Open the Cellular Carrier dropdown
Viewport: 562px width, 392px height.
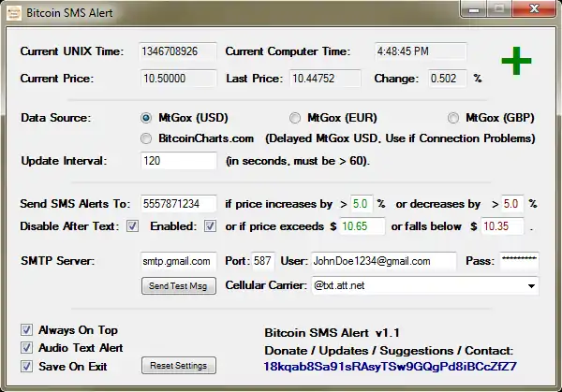(x=531, y=285)
